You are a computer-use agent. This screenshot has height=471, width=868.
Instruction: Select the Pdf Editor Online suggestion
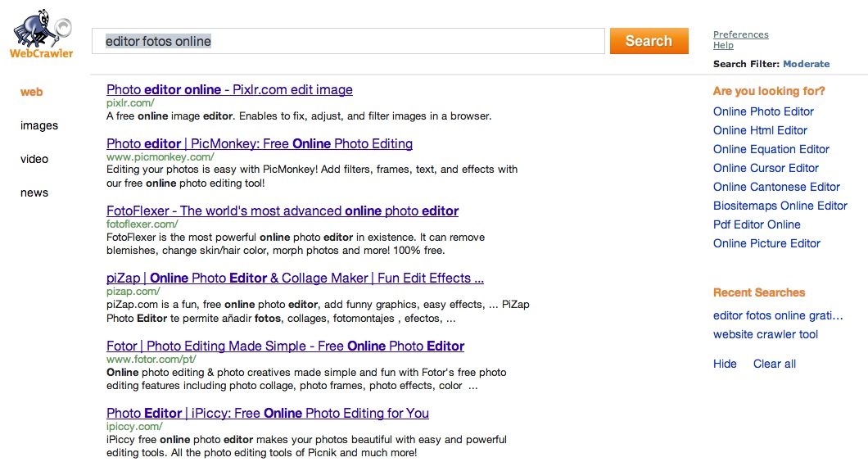757,224
